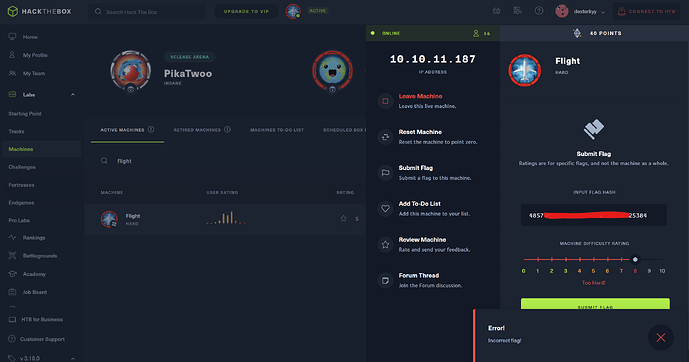Click the Academy graduation cap icon
Screen dimensions: 689x362
12,274
